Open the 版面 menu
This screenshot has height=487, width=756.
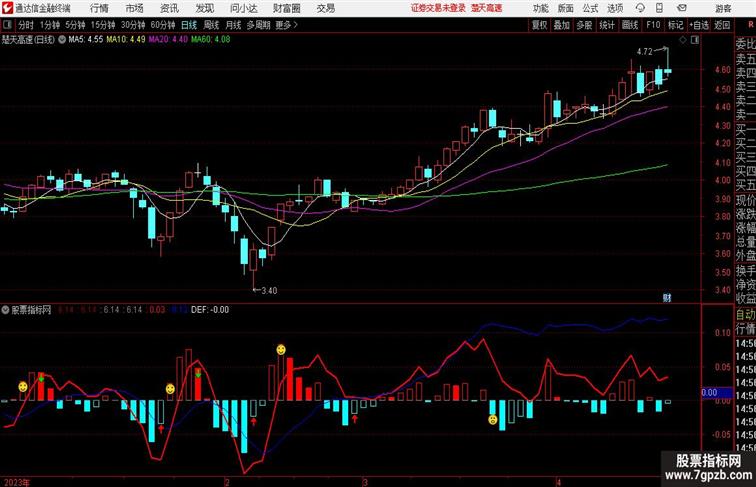point(566,8)
